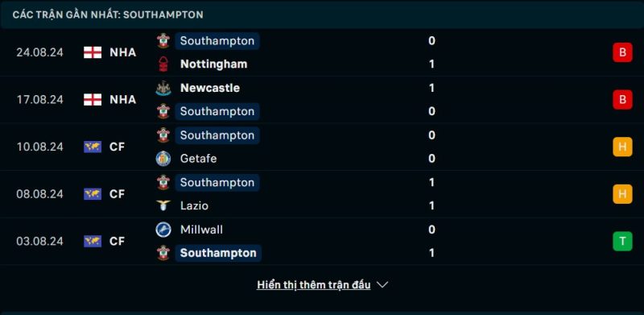Click the Nottingham Forest club crest
Screen dimensions: 644x315
pyautogui.click(x=163, y=64)
